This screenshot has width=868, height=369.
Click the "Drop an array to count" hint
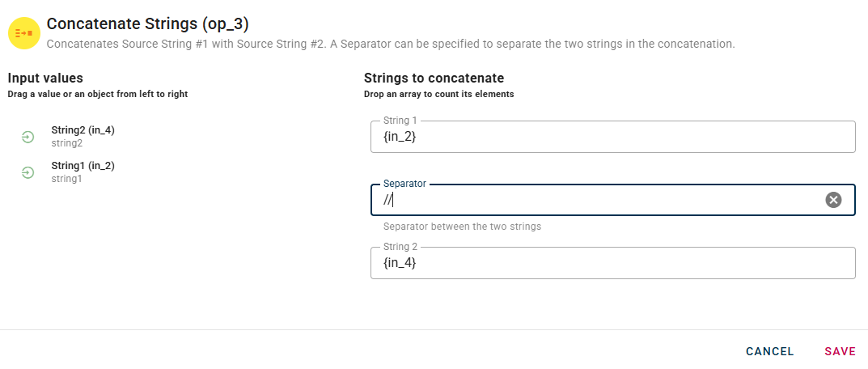(x=438, y=95)
